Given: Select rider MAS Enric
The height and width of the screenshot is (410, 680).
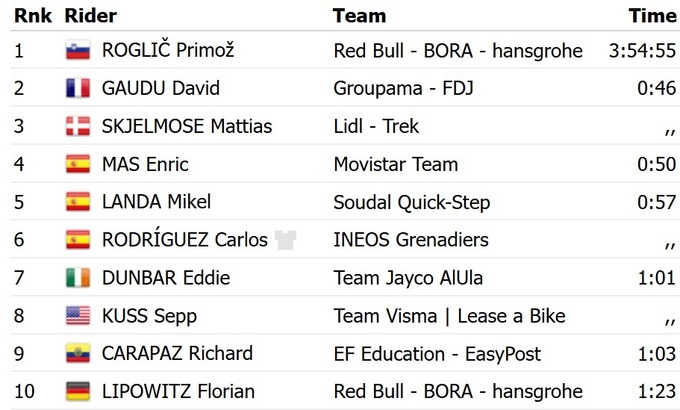Looking at the screenshot, I should click(x=145, y=165).
